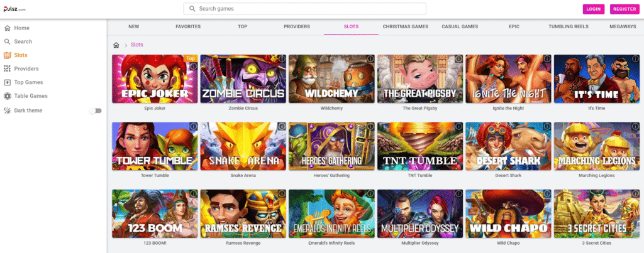
Task: Open info icon on Snake Arena card
Action: pos(282,126)
